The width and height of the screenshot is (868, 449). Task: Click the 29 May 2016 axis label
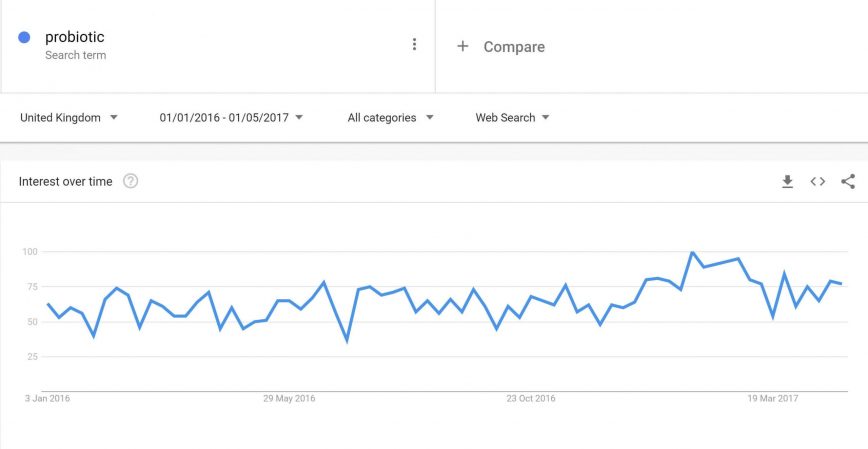tap(289, 398)
